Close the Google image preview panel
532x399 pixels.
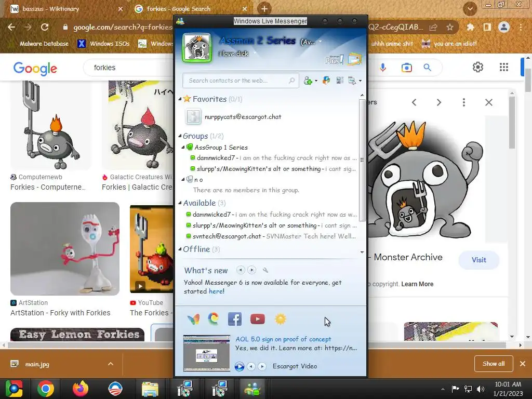(488, 102)
